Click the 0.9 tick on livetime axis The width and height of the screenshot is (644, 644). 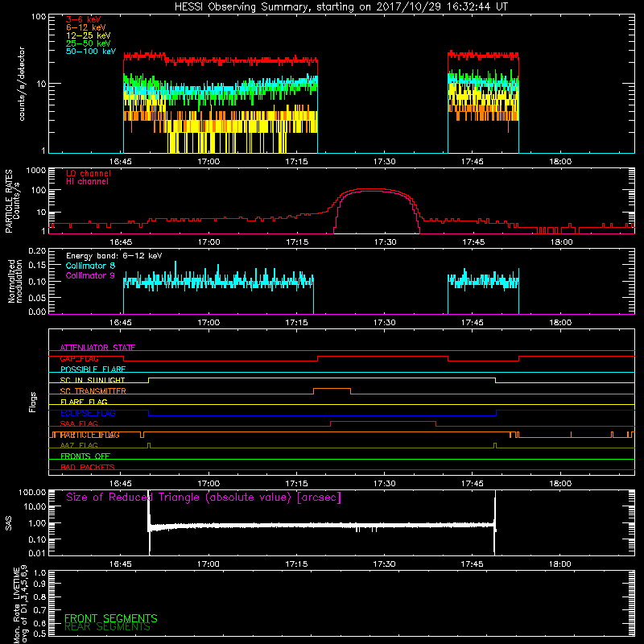point(39,584)
